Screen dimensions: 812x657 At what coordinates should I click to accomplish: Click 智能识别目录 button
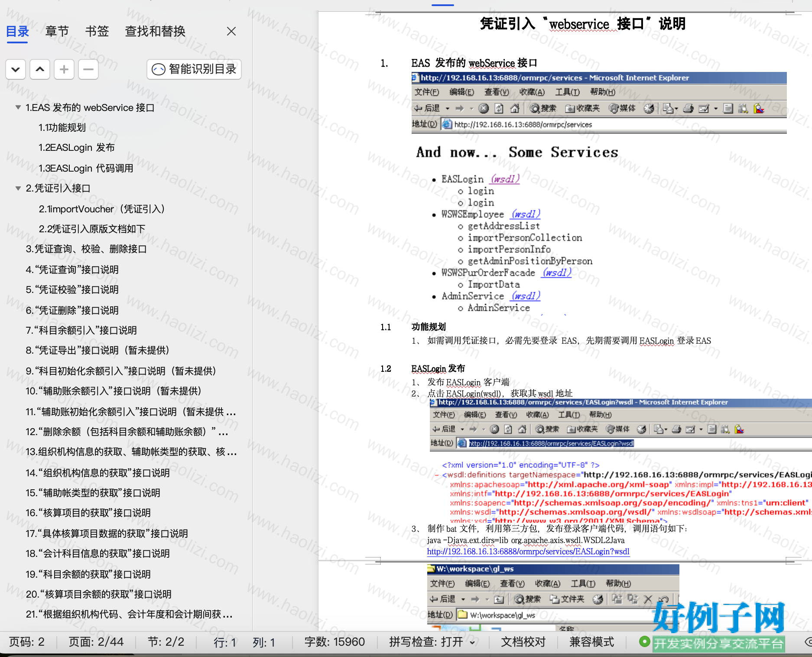(x=194, y=69)
